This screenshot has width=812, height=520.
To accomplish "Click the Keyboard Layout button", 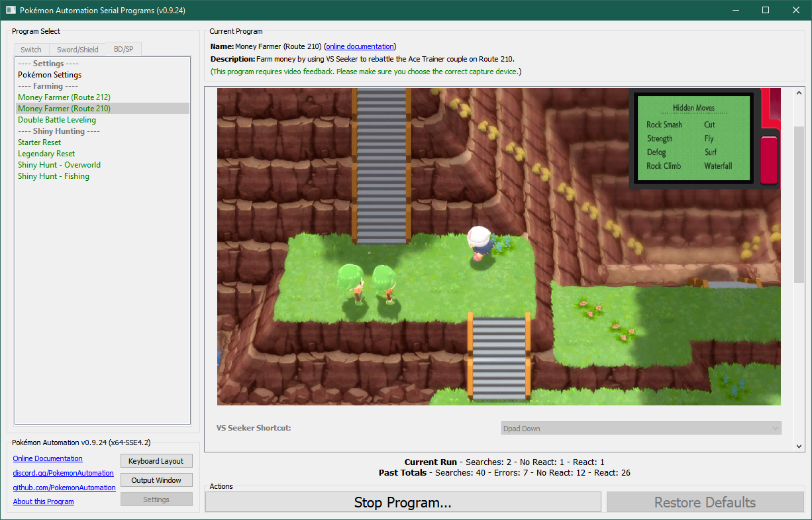I will pos(156,460).
